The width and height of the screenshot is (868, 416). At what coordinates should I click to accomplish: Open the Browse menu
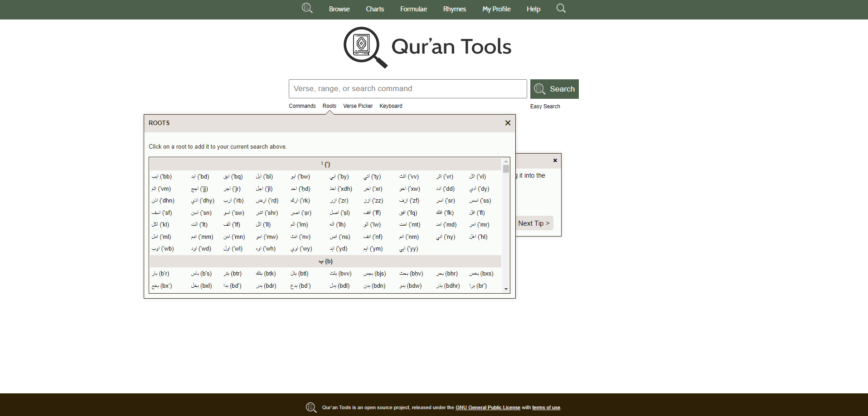pos(339,9)
